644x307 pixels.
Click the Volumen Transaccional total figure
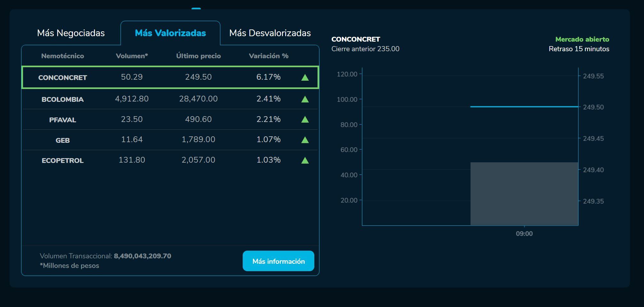pyautogui.click(x=143, y=256)
